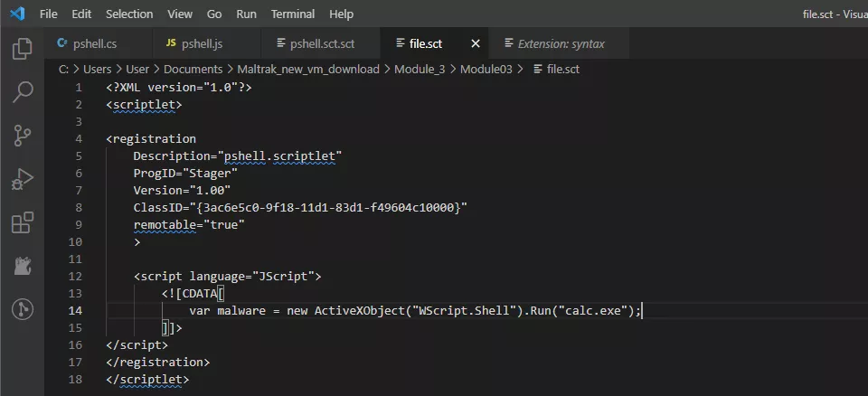This screenshot has height=396, width=868.
Task: Open the Source Control view icon
Action: 22,136
